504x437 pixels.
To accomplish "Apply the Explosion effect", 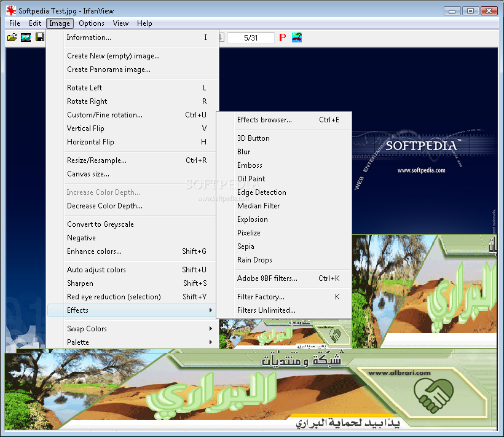I will point(284,219).
